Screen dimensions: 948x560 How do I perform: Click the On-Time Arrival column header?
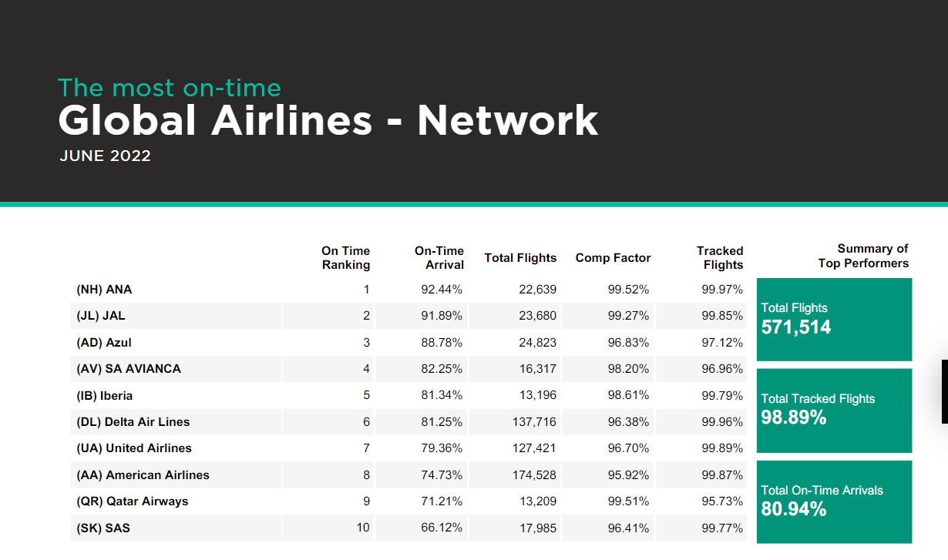tap(439, 258)
